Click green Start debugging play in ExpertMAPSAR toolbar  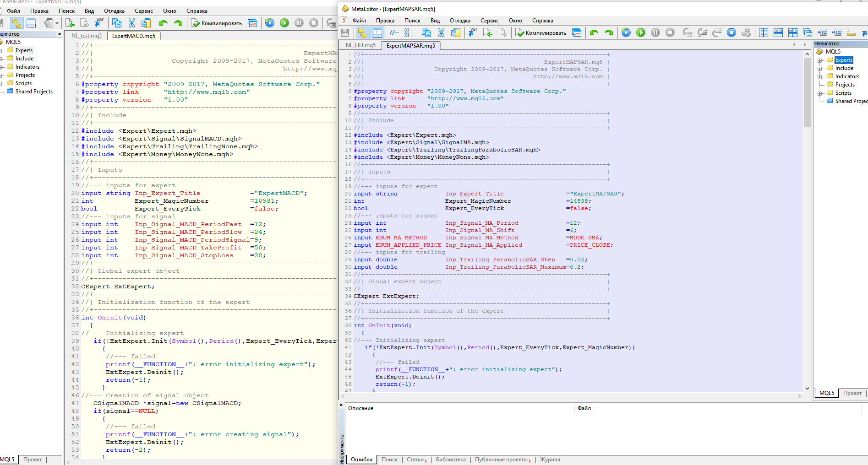coord(641,32)
